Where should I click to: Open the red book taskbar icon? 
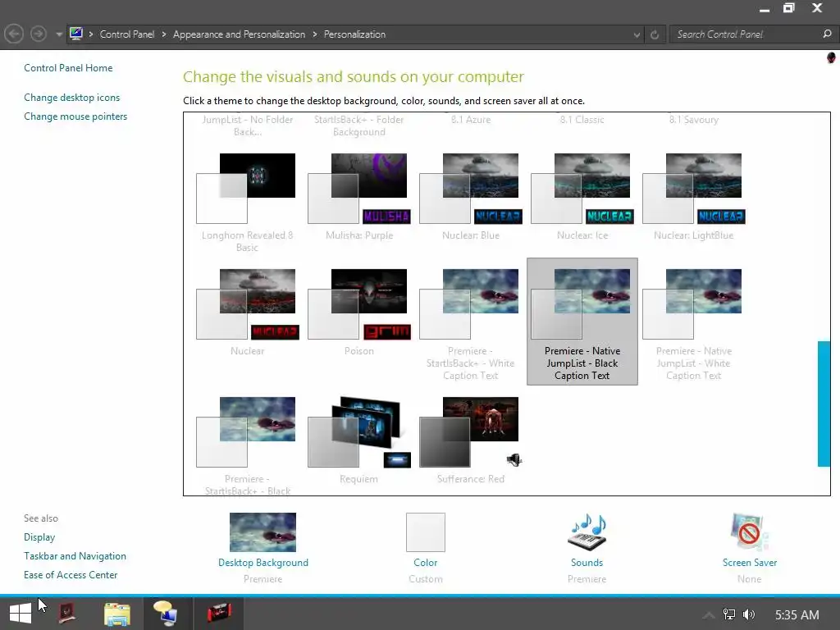click(x=67, y=614)
